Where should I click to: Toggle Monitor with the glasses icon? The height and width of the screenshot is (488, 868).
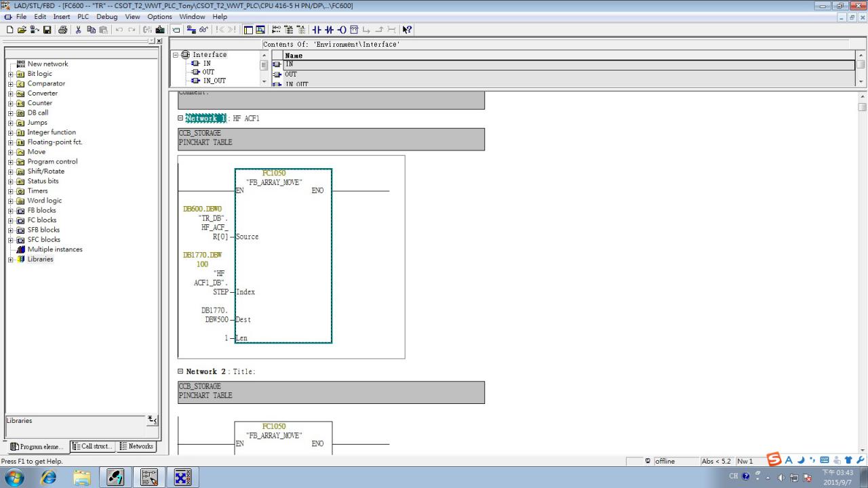tap(203, 30)
